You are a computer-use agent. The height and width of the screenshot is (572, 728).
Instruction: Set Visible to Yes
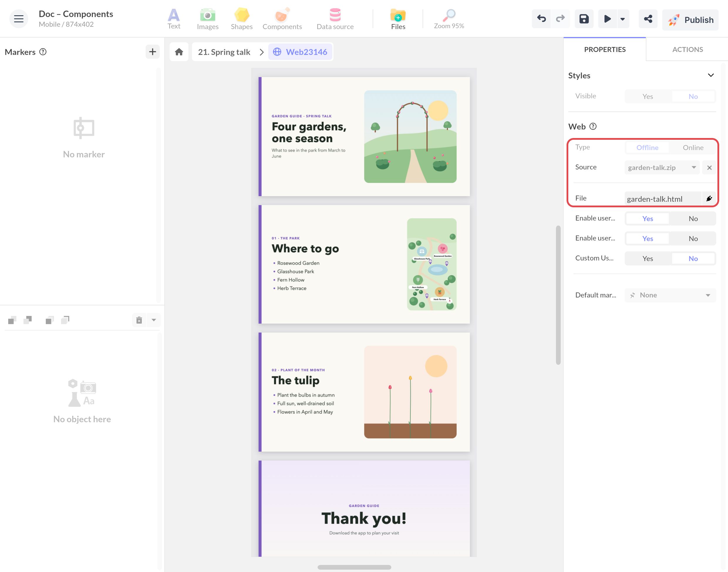(x=648, y=96)
